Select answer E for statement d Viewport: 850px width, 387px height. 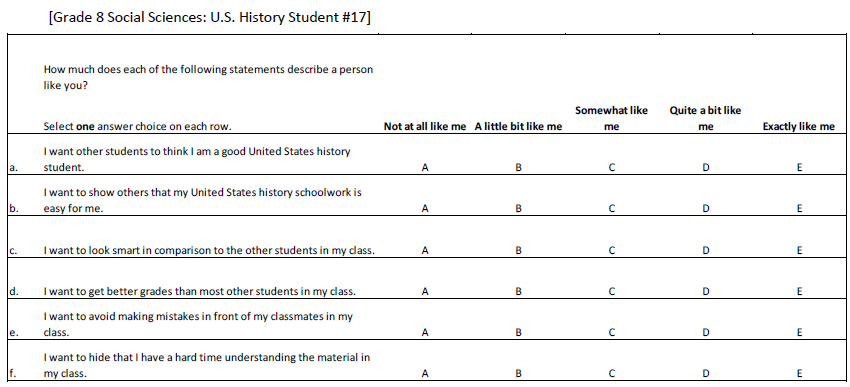click(799, 292)
